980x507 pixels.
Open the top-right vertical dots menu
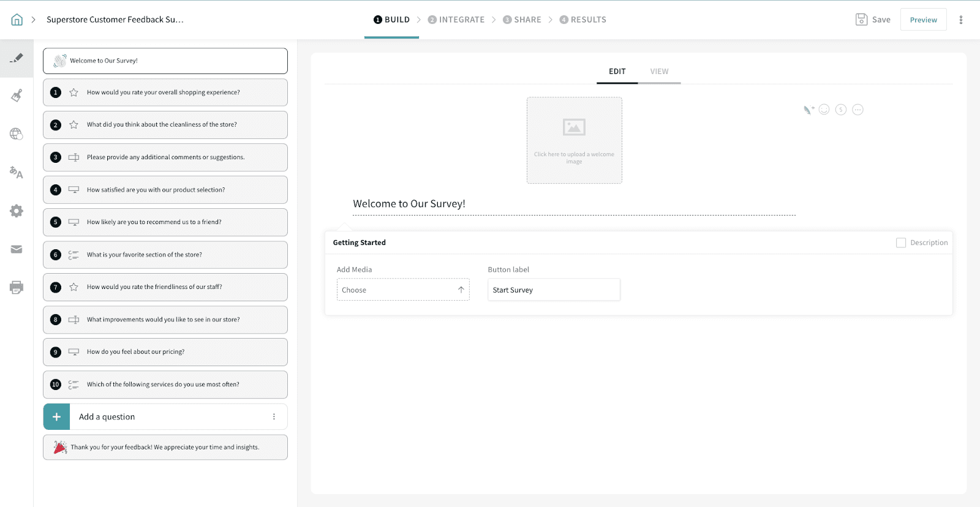point(960,20)
